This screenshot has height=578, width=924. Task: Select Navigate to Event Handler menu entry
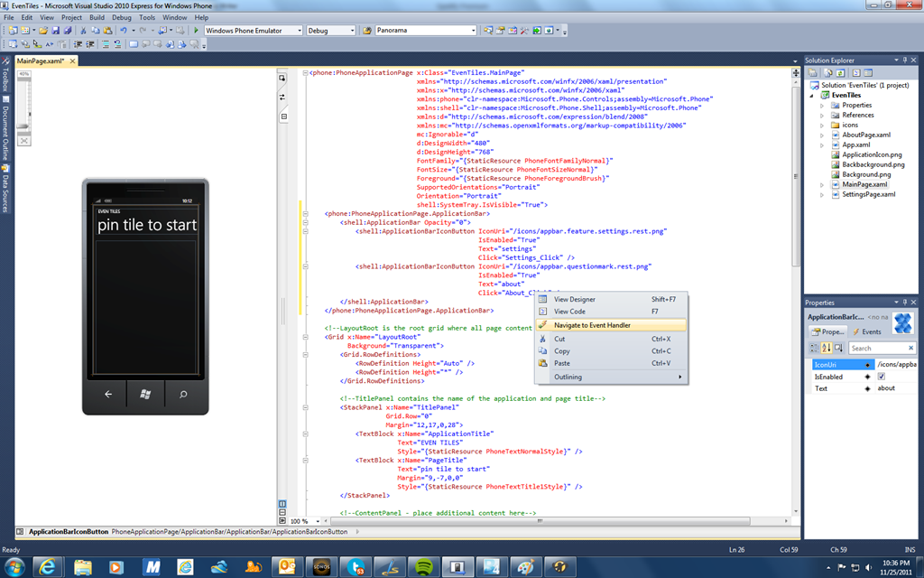coord(592,325)
